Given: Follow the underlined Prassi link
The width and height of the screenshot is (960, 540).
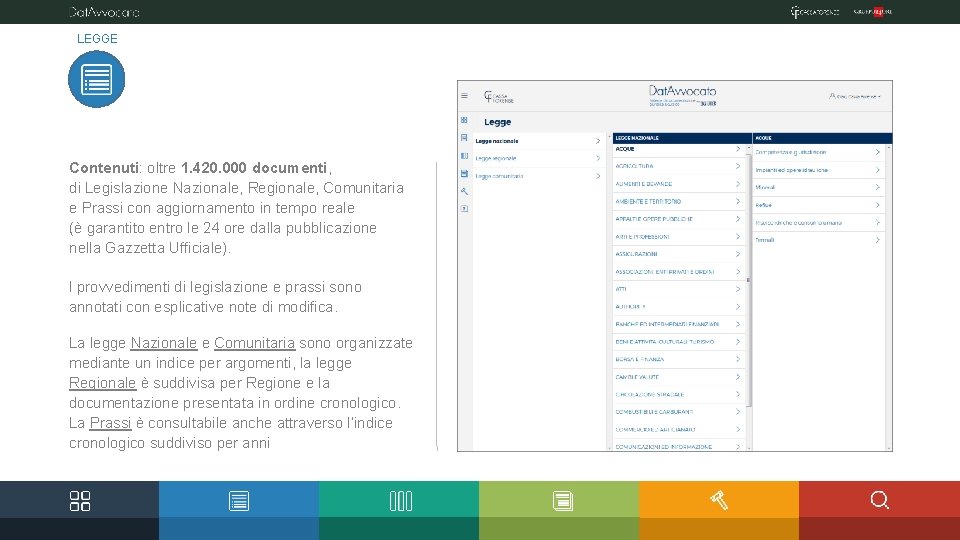Looking at the screenshot, I should 110,423.
